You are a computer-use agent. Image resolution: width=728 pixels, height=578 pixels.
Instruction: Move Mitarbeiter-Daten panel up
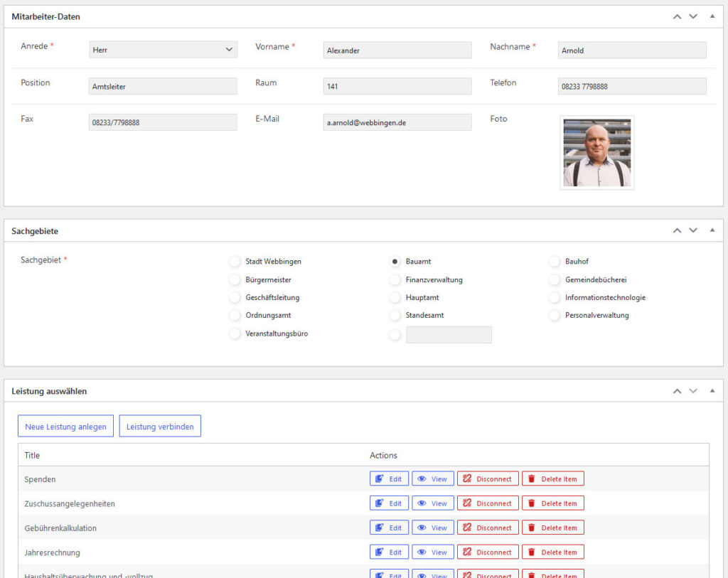[x=677, y=16]
